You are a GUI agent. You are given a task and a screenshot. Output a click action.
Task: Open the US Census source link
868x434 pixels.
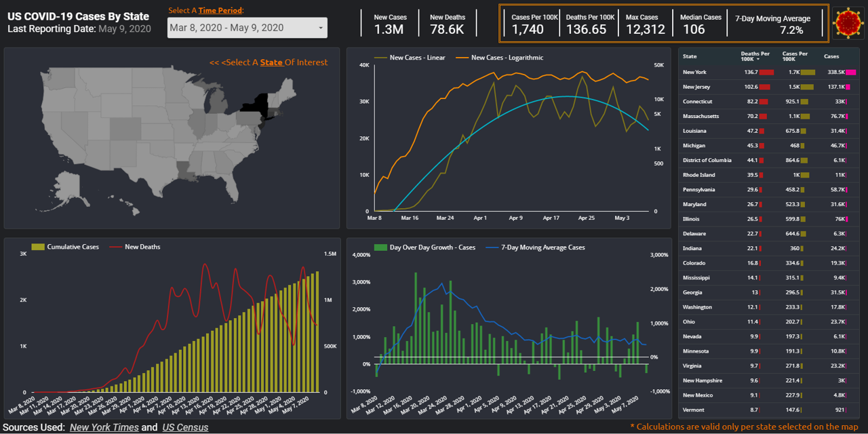point(185,427)
